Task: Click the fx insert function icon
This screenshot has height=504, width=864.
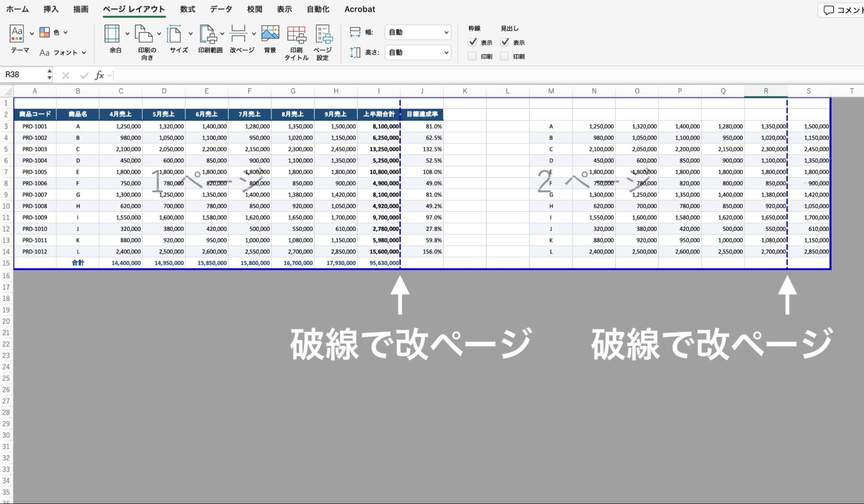Action: pos(99,75)
